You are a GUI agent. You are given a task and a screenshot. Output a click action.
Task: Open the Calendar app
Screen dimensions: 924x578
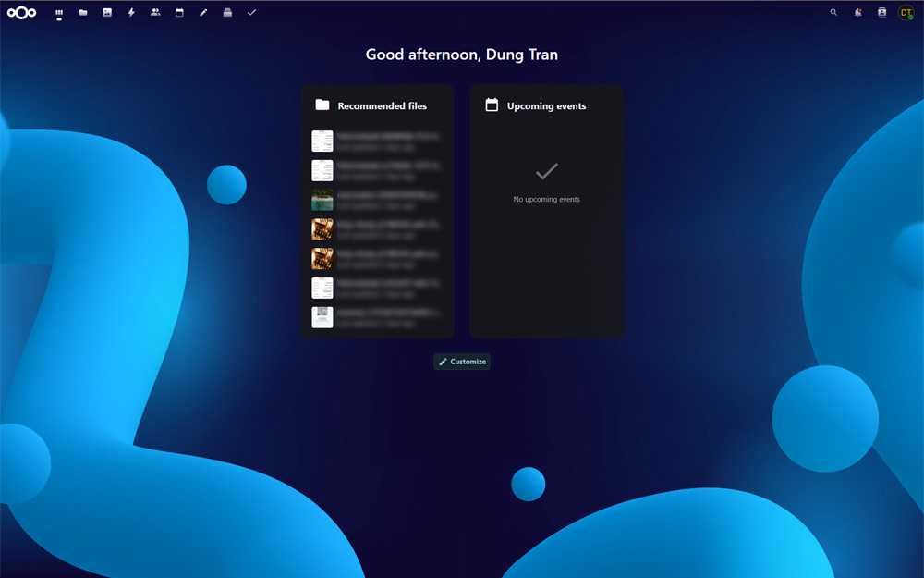coord(179,12)
